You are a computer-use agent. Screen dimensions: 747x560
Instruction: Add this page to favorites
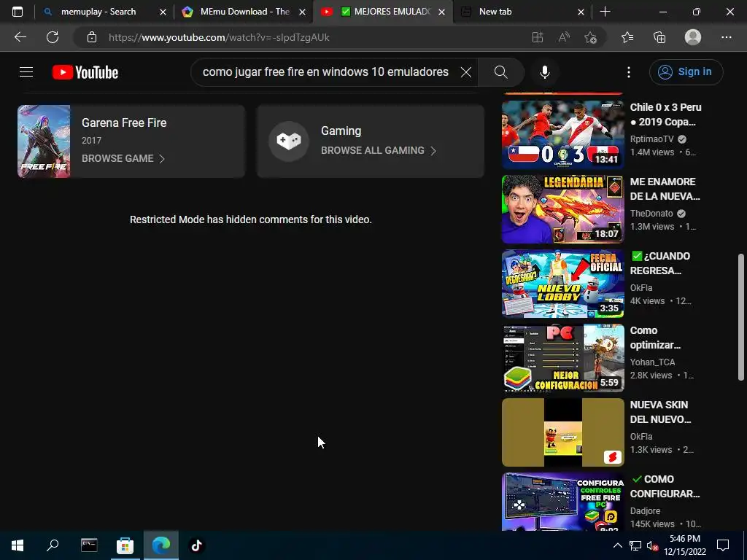point(591,37)
